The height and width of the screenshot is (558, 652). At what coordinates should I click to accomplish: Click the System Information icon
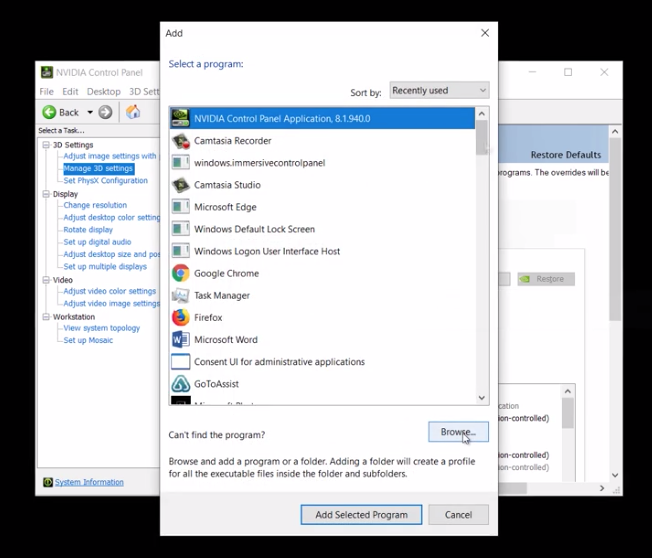pyautogui.click(x=48, y=482)
